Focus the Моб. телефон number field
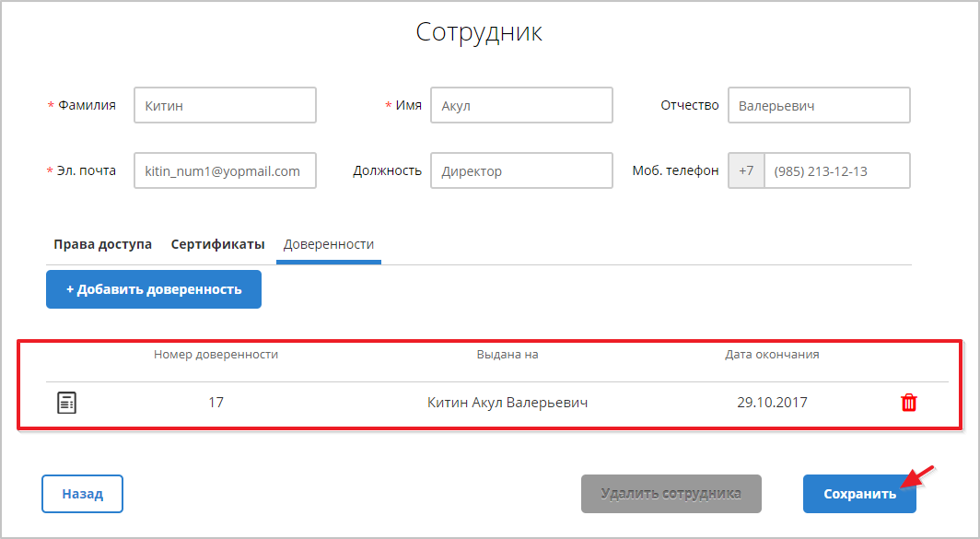Image resolution: width=980 pixels, height=539 pixels. pos(836,170)
